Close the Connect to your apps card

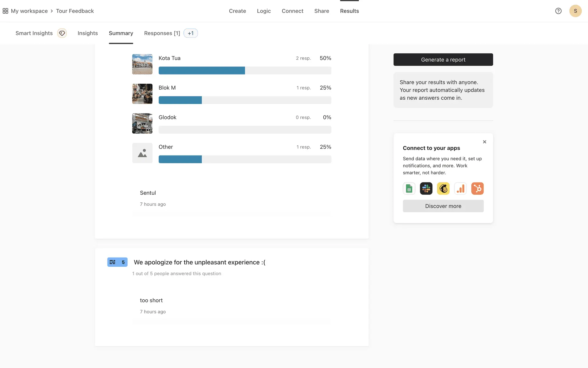point(484,142)
